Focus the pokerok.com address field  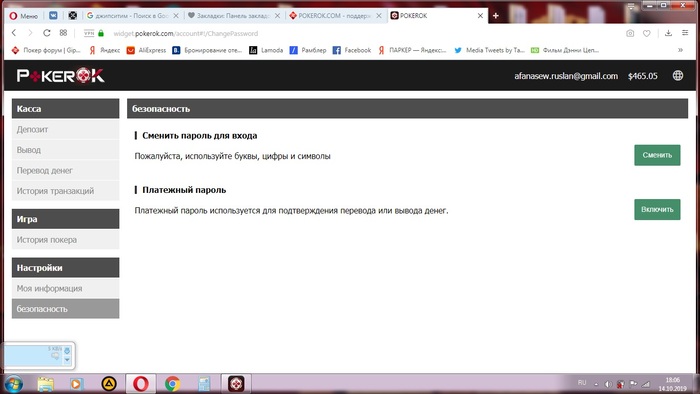pyautogui.click(x=186, y=33)
